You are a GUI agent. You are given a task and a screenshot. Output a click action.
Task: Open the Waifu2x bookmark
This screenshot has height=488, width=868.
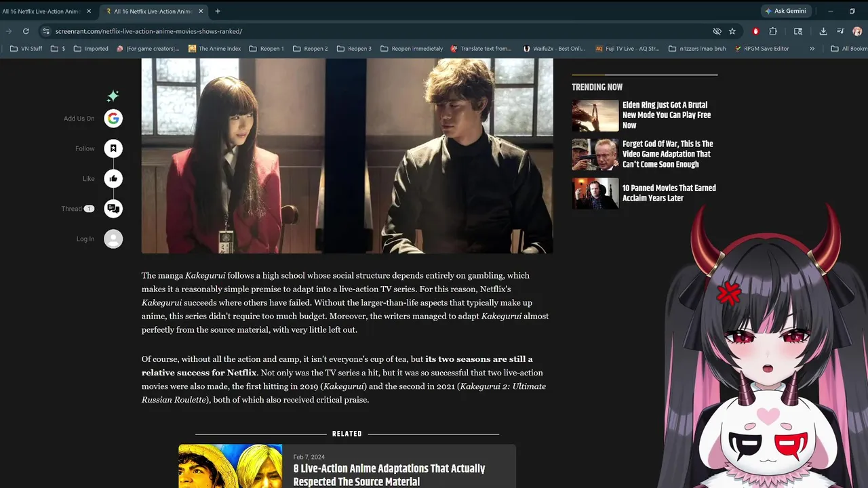[x=554, y=49]
